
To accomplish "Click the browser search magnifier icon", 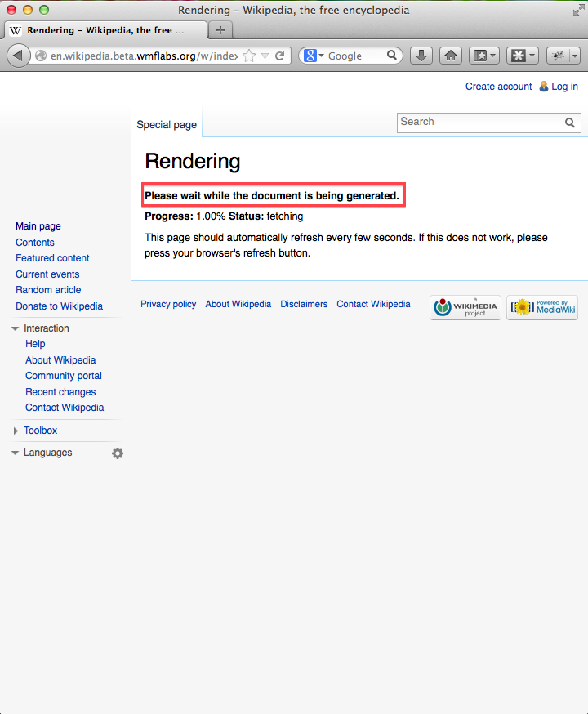I will 392,56.
